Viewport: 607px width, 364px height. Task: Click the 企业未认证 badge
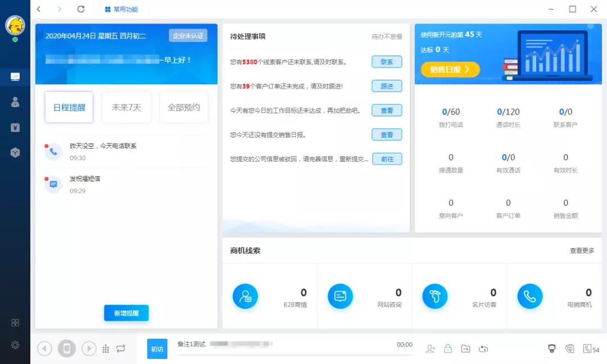188,35
